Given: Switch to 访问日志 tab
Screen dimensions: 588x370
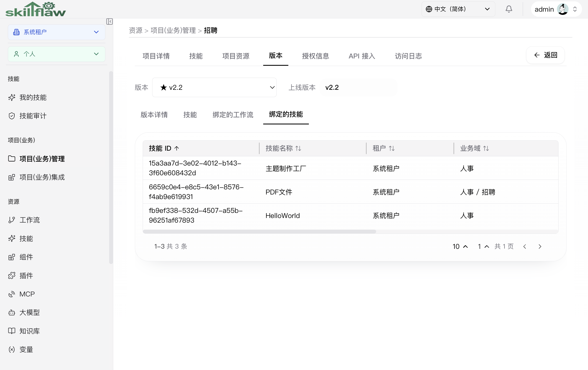Looking at the screenshot, I should click(x=408, y=56).
